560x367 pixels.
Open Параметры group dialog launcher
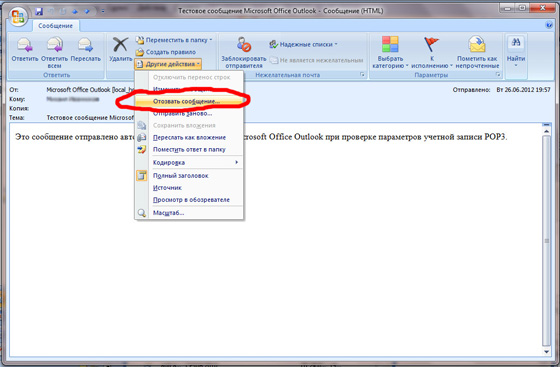[498, 75]
